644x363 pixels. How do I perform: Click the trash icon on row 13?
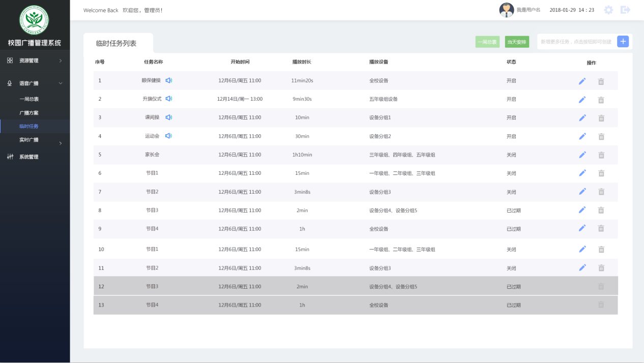[x=601, y=305]
